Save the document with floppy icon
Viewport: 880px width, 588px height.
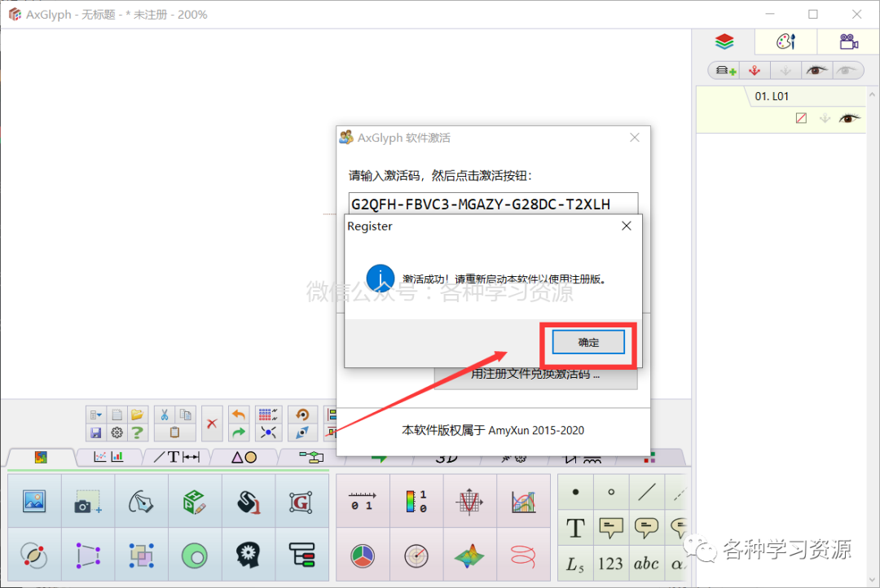pyautogui.click(x=95, y=432)
